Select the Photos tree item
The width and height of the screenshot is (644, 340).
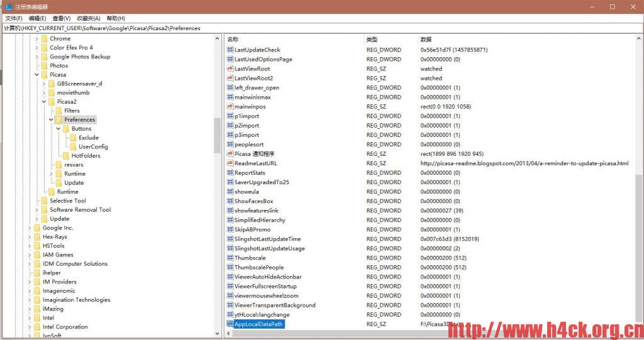tap(58, 66)
